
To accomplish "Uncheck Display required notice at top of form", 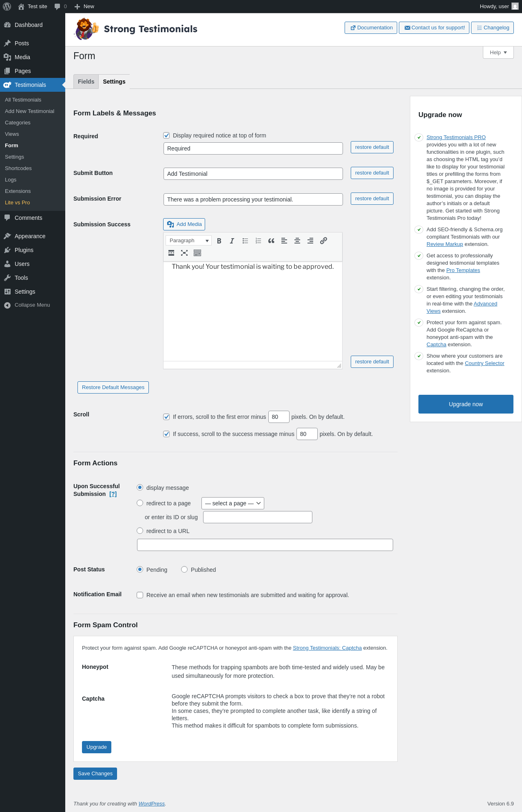I will click(x=166, y=135).
